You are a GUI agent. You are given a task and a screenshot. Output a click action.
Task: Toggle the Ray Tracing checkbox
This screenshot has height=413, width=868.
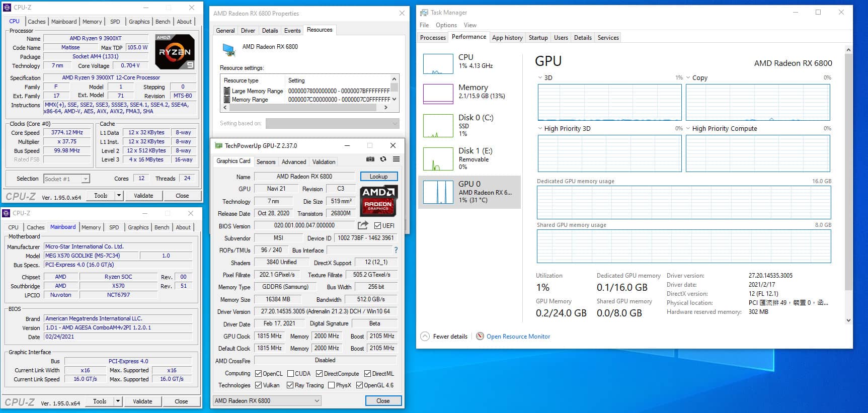click(x=290, y=385)
